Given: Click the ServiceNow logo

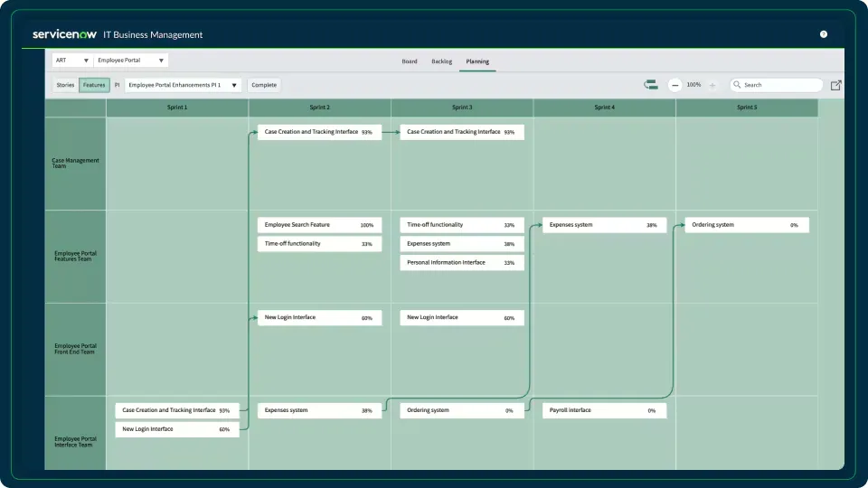Looking at the screenshot, I should point(65,34).
